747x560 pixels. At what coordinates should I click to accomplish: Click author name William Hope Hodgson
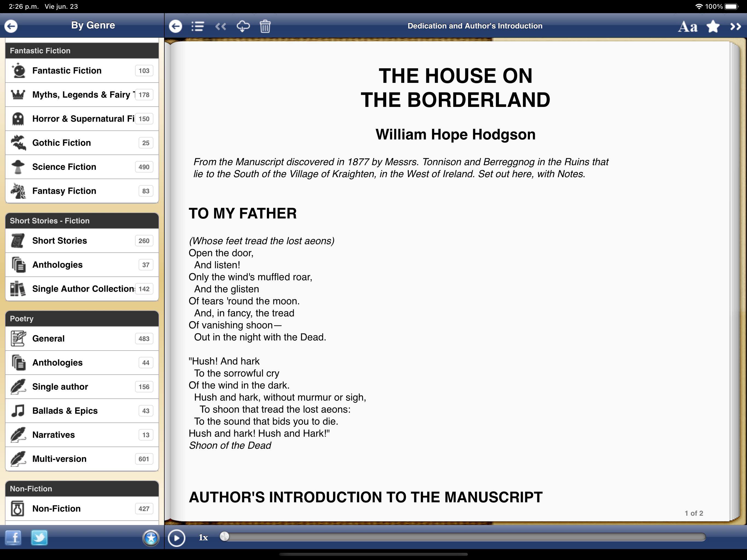click(455, 135)
